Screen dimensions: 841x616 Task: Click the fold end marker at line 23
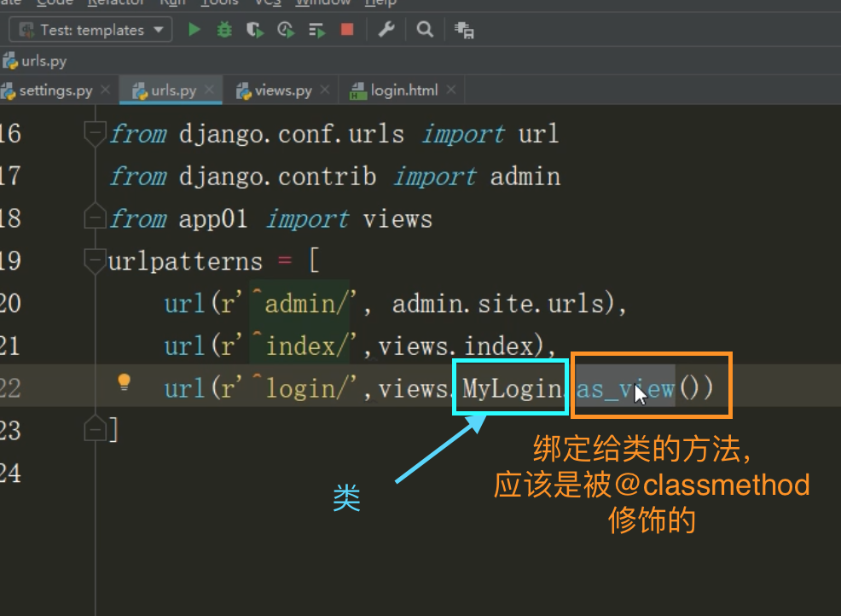point(94,429)
